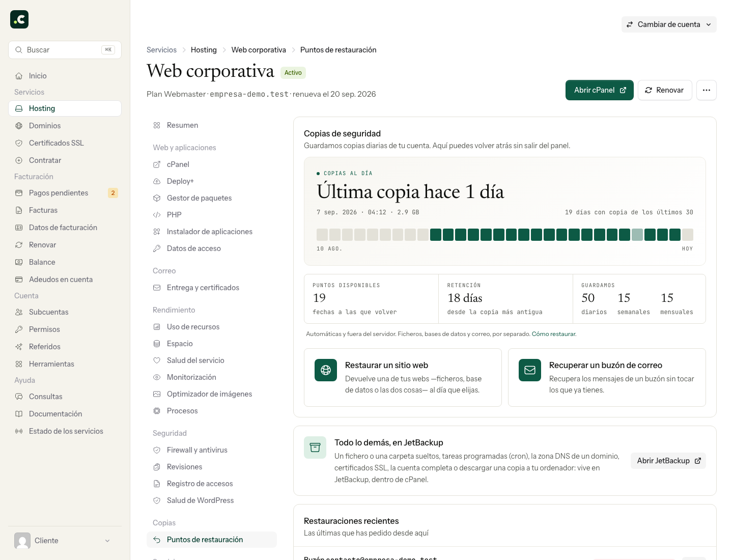Select the Resumen tab
The image size is (733, 560).
click(212, 125)
